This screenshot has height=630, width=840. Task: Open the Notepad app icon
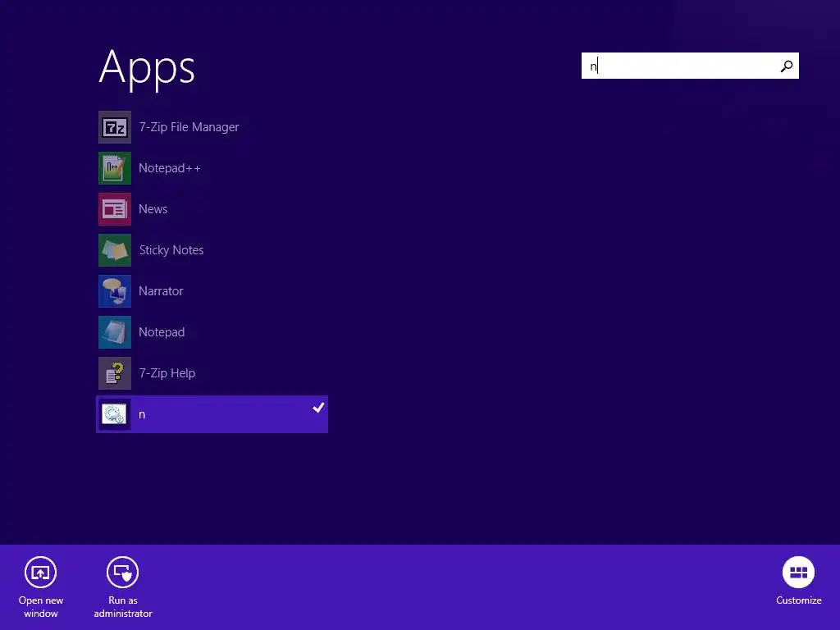coord(115,332)
